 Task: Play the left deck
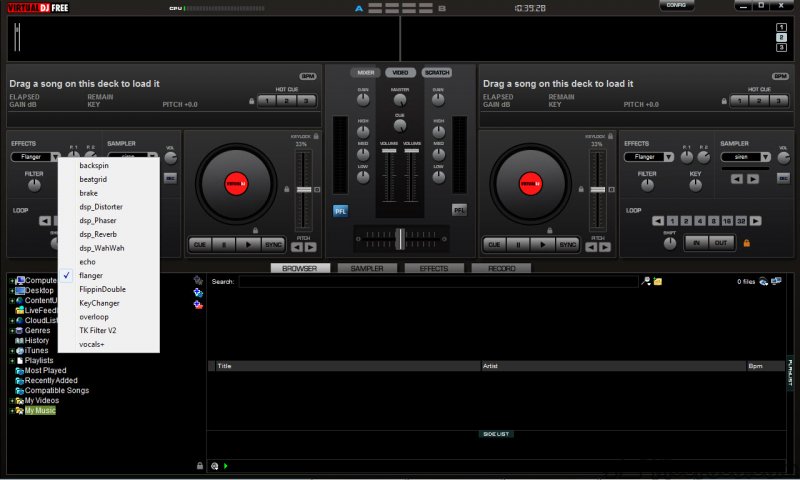(248, 244)
